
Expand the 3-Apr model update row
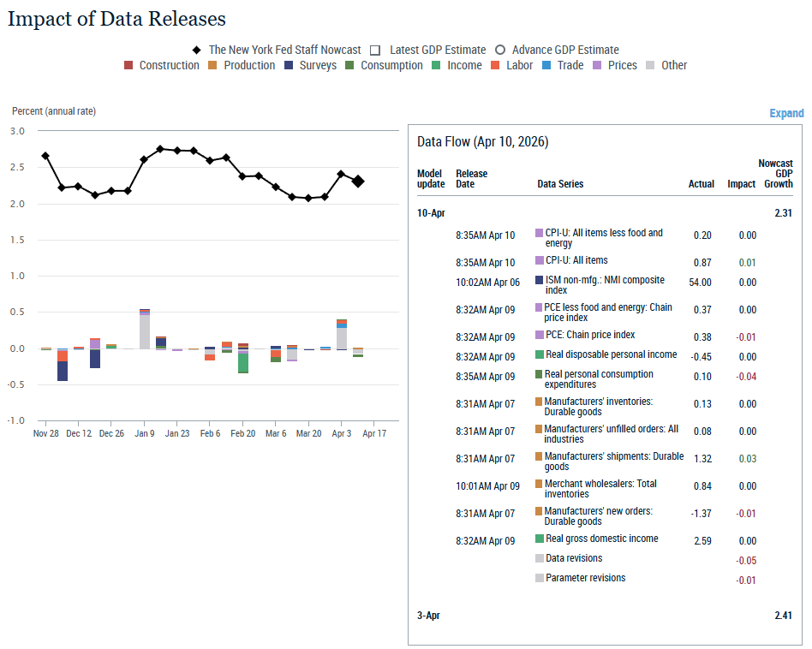pyautogui.click(x=429, y=615)
